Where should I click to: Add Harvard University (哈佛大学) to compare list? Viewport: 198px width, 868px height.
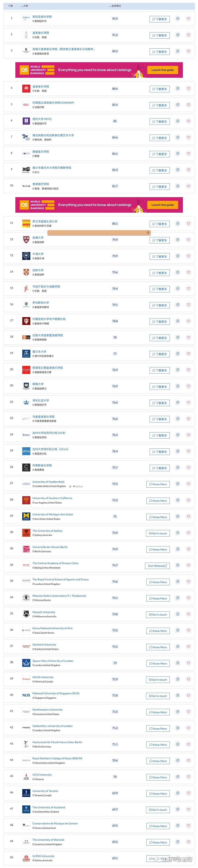tap(177, 240)
